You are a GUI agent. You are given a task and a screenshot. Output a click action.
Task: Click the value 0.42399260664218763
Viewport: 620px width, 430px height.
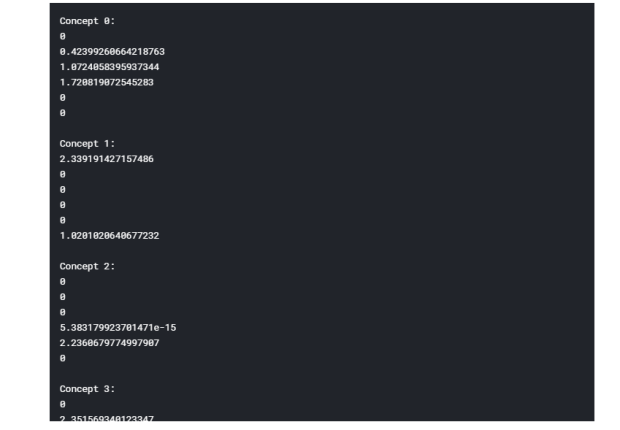pos(113,51)
